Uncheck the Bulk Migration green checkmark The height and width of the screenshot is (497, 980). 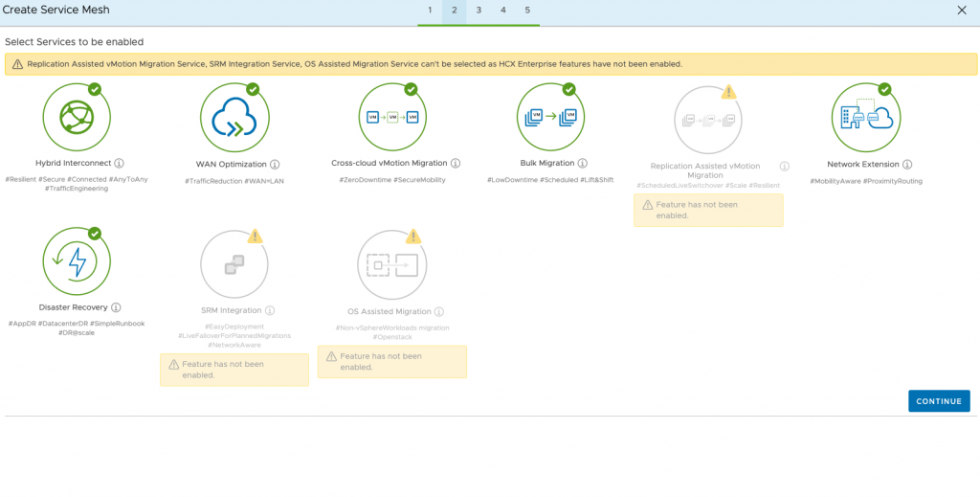point(568,89)
